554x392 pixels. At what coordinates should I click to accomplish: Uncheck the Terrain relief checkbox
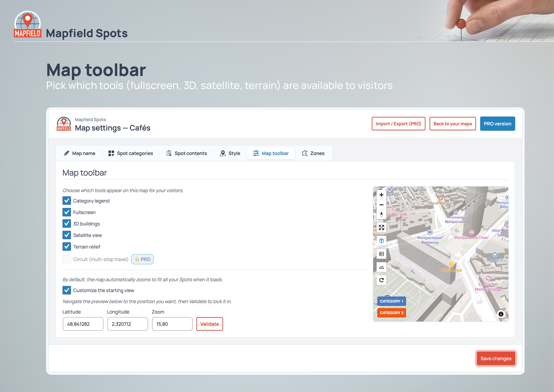(x=67, y=246)
